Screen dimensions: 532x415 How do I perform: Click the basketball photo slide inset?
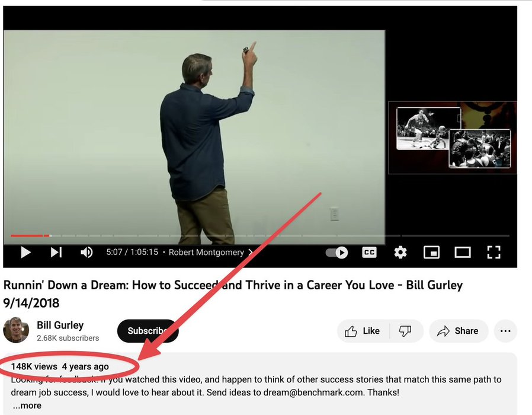pyautogui.click(x=452, y=138)
